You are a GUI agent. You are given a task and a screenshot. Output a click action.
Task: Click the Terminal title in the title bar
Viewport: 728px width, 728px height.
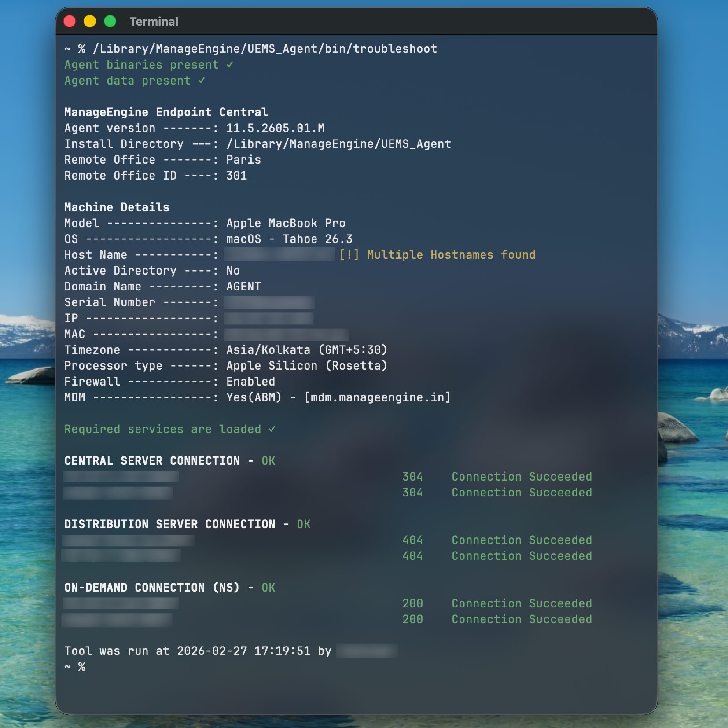click(x=154, y=21)
